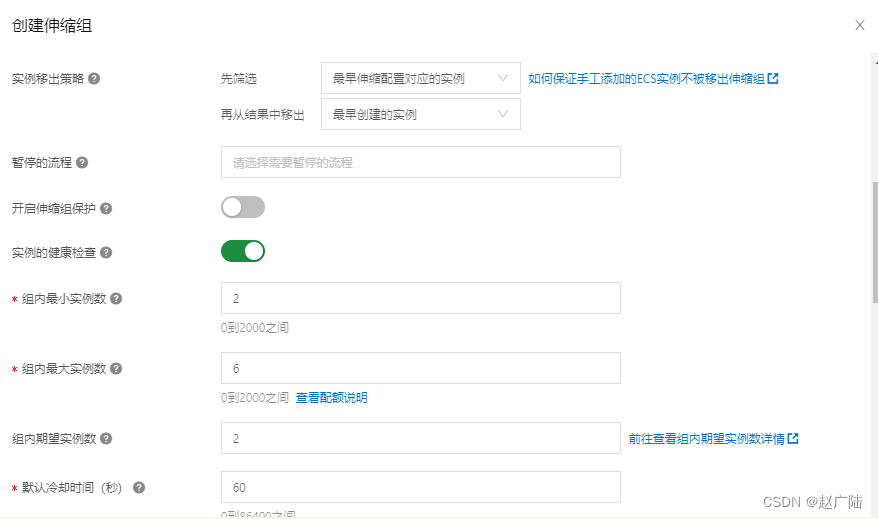Viewport: 878px width, 519px height.
Task: Open the 查看配额说明 link
Action: coord(331,398)
